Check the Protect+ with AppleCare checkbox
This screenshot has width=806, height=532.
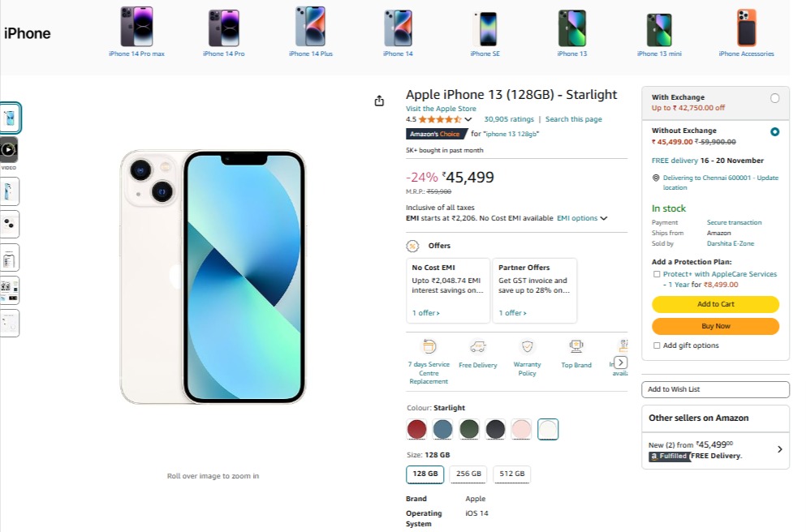tap(657, 274)
